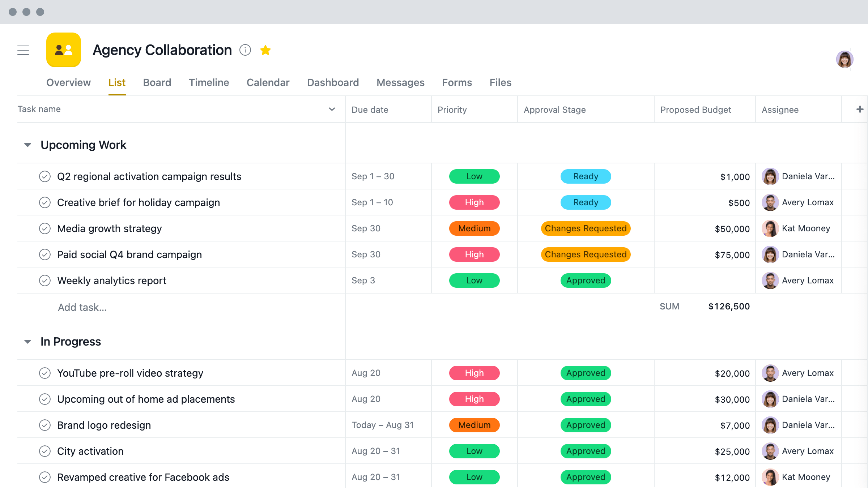The image size is (868, 488).
Task: Toggle completion circle for City activation
Action: (45, 451)
